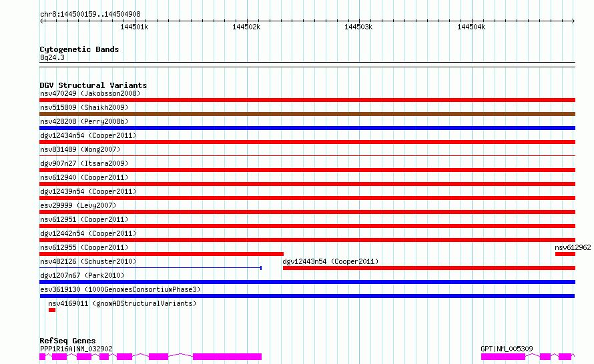Viewport: 594px width, 364px height.
Task: Open variant nsv470249 (Jakobsson2008)
Action: click(90, 93)
